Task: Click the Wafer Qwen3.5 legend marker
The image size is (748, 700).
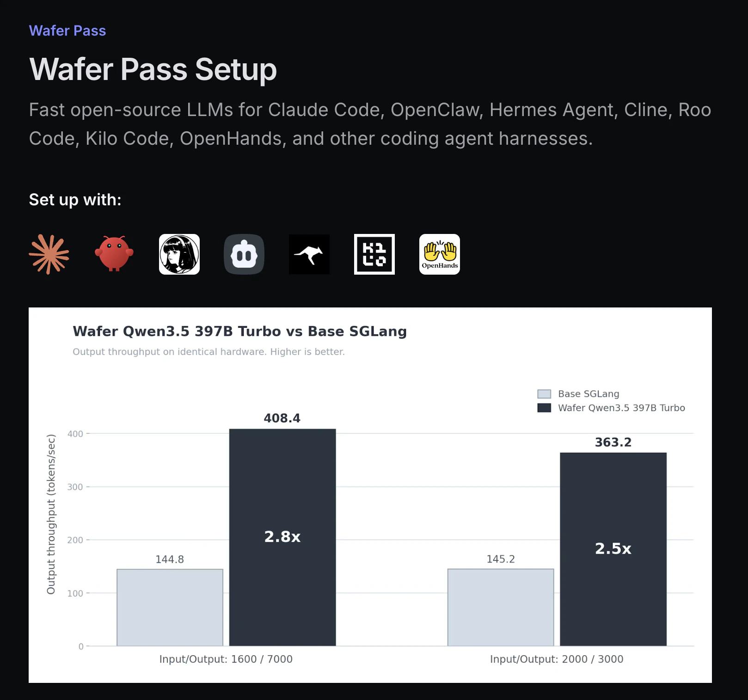Action: pos(545,408)
